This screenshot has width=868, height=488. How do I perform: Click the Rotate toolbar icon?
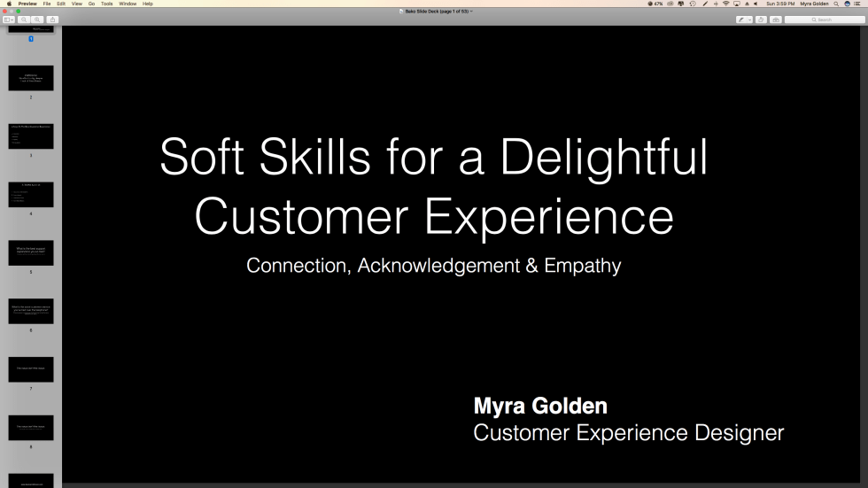[x=761, y=19]
